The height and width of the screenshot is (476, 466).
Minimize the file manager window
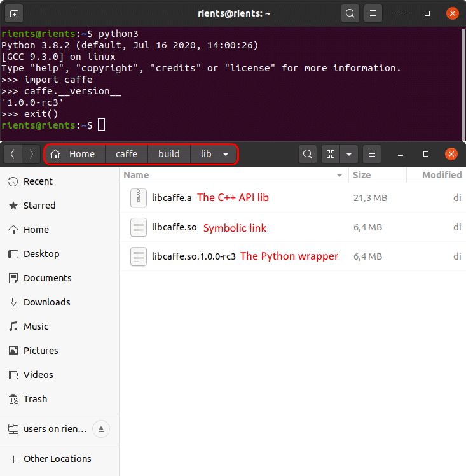401,155
